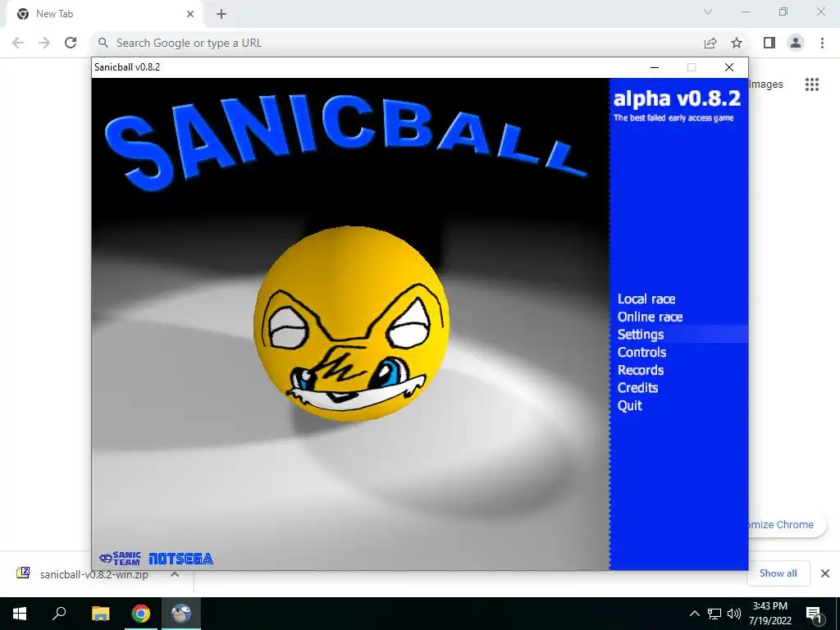Expand options for sanicball-v0.8.2-win.zip download
The width and height of the screenshot is (840, 630).
175,574
